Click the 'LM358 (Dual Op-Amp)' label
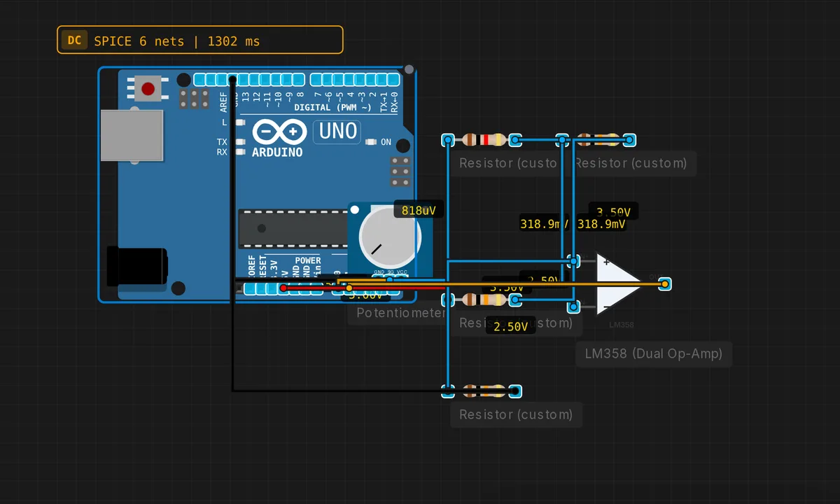 653,353
